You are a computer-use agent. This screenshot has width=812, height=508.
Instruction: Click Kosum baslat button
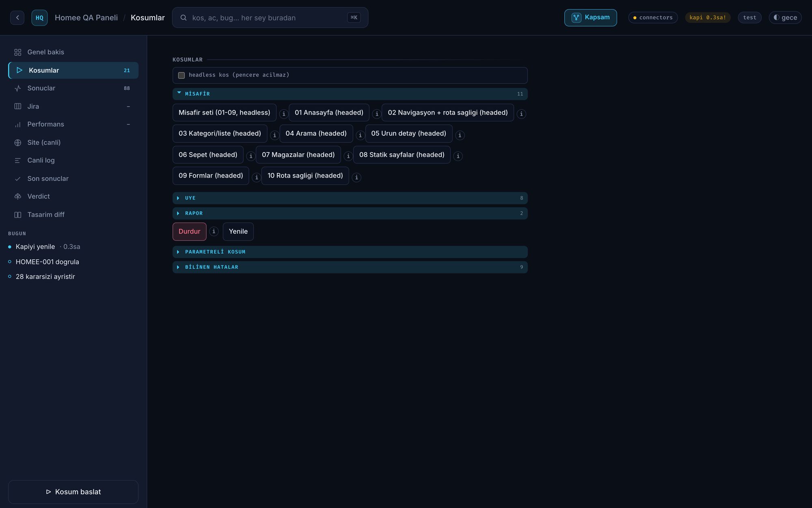(x=73, y=492)
